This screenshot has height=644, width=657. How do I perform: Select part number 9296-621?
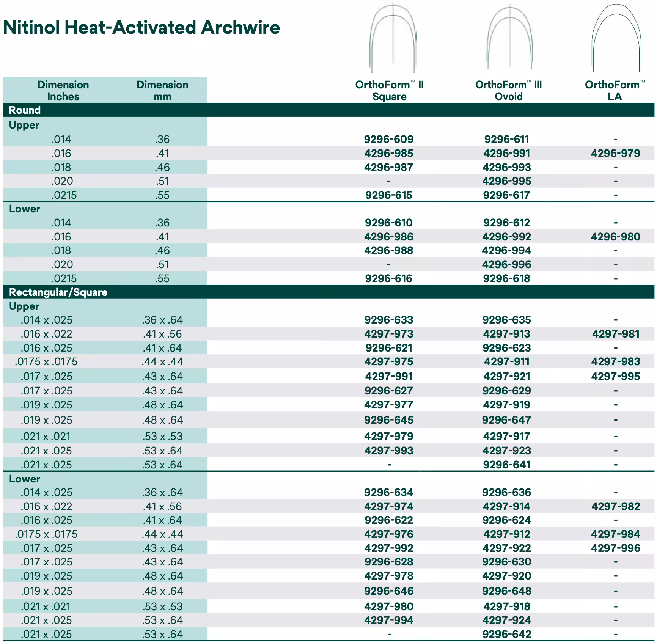click(389, 348)
